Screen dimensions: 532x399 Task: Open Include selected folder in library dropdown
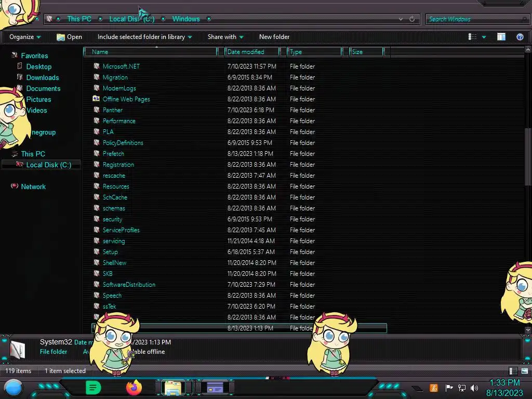(x=144, y=37)
